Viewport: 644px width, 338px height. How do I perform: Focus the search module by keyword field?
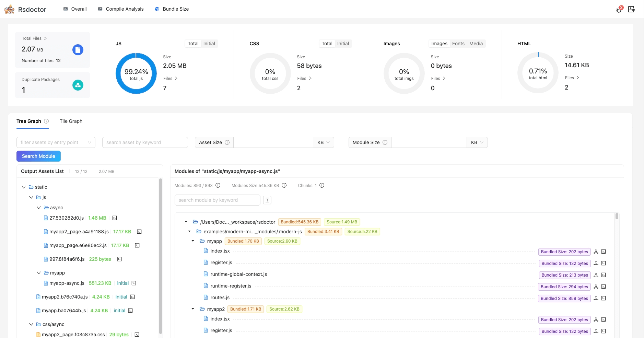click(218, 200)
